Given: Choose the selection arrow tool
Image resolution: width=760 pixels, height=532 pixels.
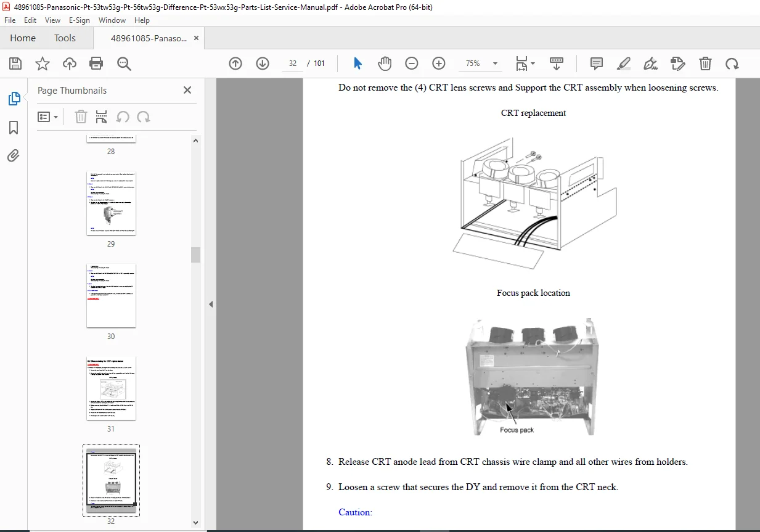Looking at the screenshot, I should point(358,63).
